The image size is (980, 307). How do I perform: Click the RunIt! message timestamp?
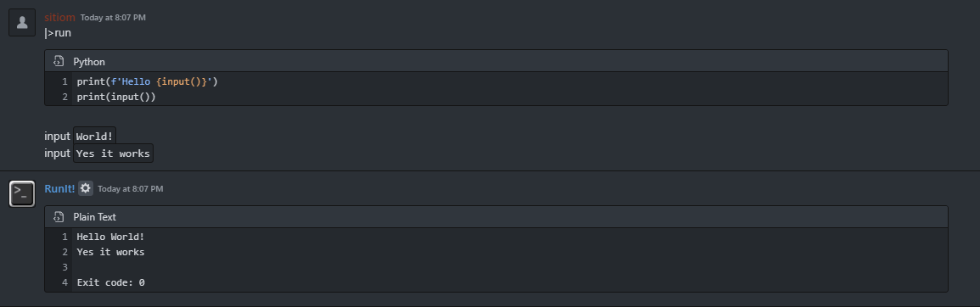(x=131, y=188)
